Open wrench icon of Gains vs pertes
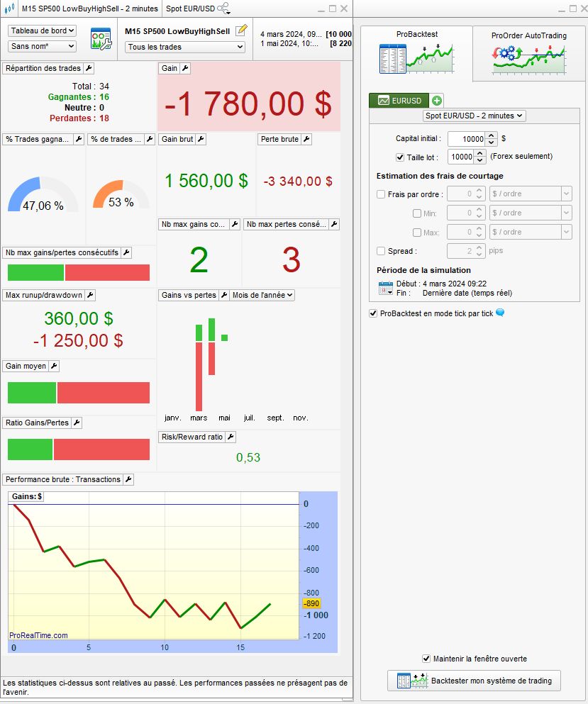This screenshot has width=588, height=704. coord(224,295)
